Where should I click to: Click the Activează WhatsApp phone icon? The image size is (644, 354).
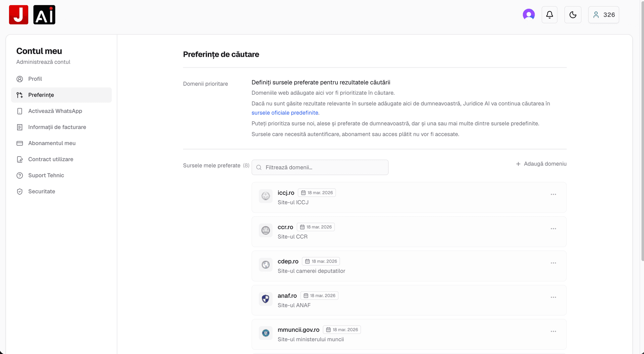[20, 111]
